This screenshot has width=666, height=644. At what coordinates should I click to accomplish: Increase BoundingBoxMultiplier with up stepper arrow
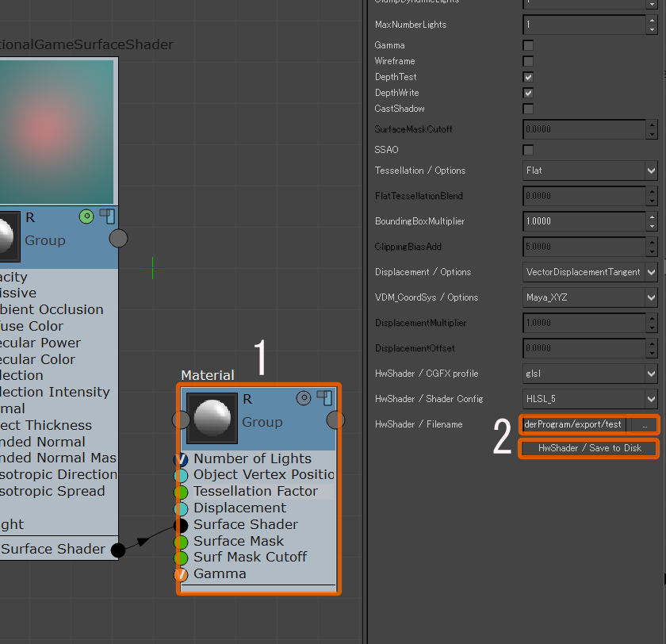(x=652, y=217)
